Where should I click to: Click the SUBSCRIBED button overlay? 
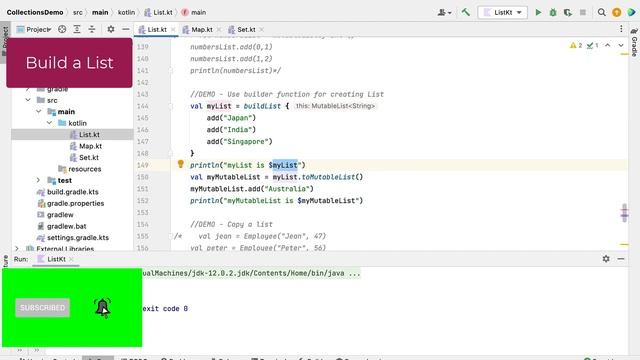tap(42, 308)
